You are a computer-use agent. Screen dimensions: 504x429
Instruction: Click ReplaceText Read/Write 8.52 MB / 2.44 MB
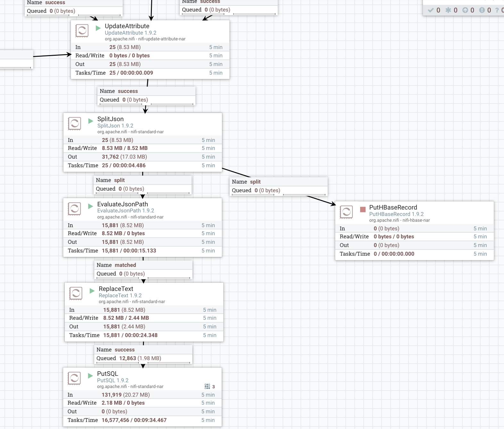[126, 318]
